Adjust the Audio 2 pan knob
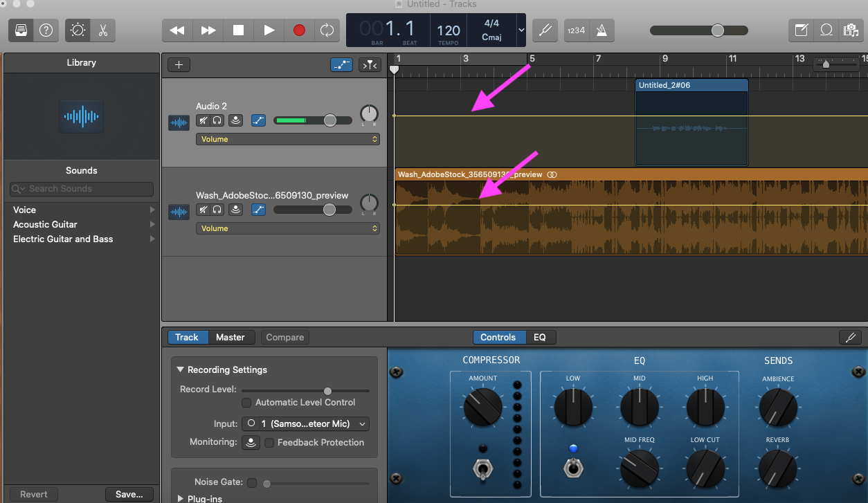The height and width of the screenshot is (503, 868). point(370,114)
